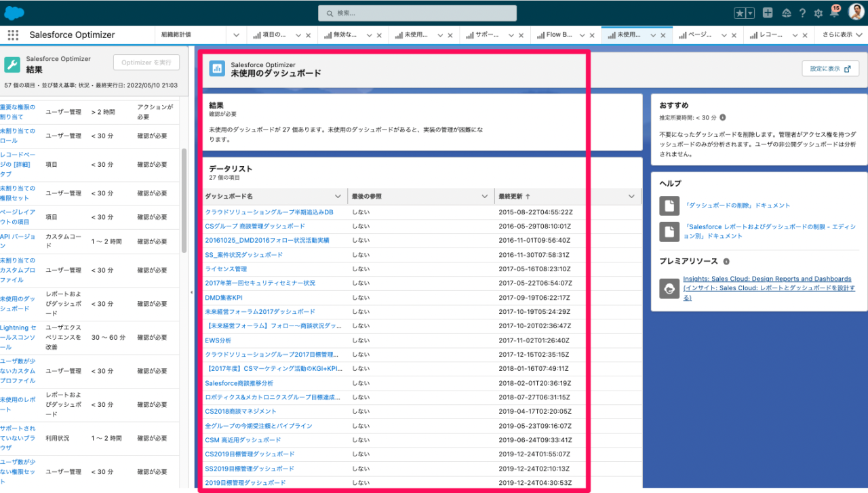
Task: Expand the 項目の… tab chevron menu
Action: (x=298, y=35)
